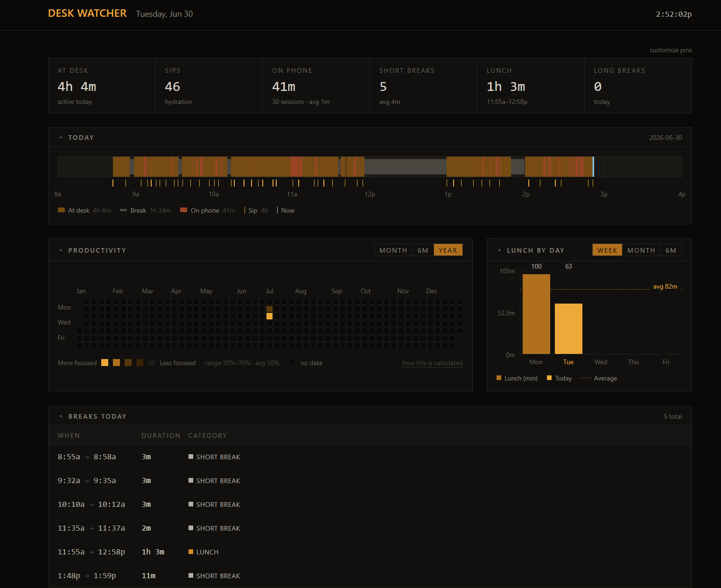The width and height of the screenshot is (721, 588).
Task: Collapse the Productivity section triangle
Action: click(x=61, y=250)
